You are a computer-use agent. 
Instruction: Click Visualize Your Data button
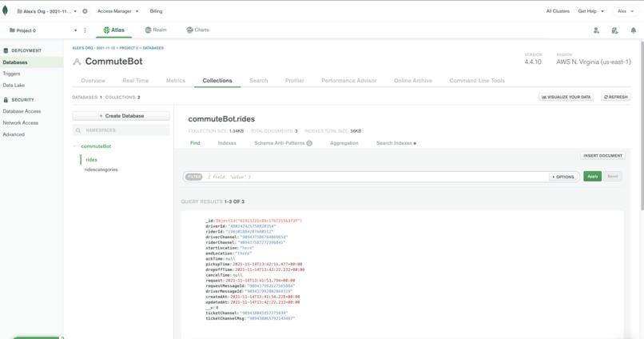(x=566, y=97)
